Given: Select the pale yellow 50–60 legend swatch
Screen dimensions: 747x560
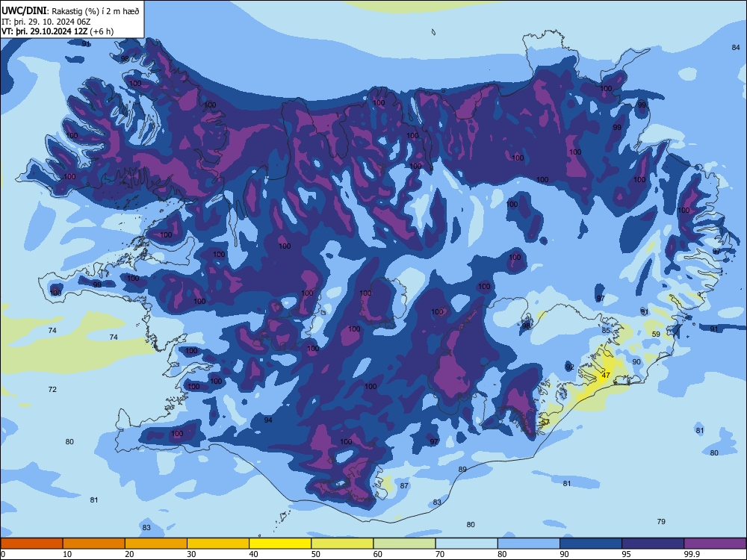Looking at the screenshot, I should point(342,544).
